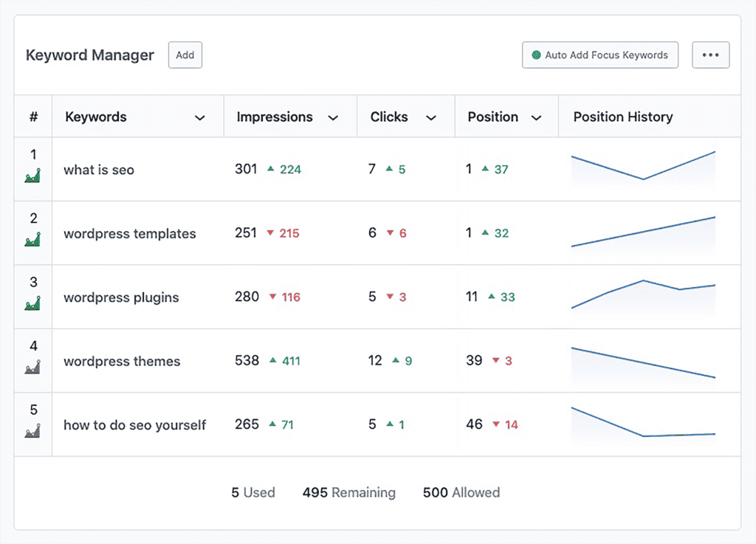Click the gray chart icon for 'how to do seo yourself'
This screenshot has height=544, width=756.
(x=32, y=430)
